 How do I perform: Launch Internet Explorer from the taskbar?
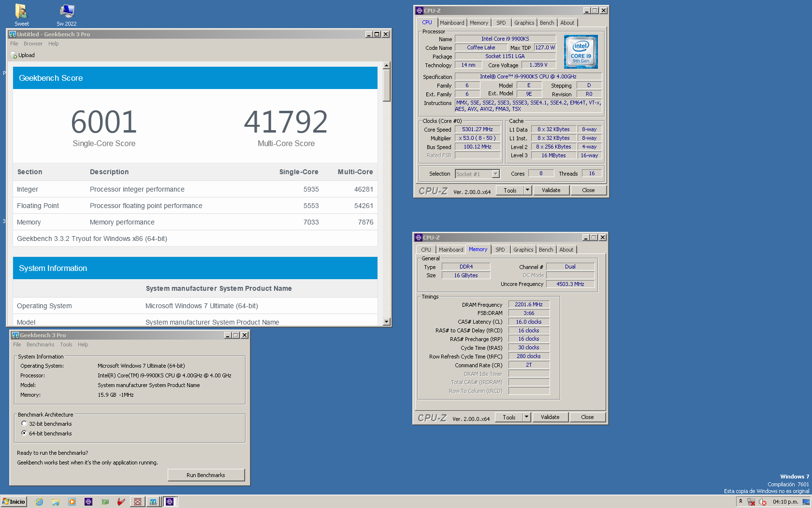[40, 502]
